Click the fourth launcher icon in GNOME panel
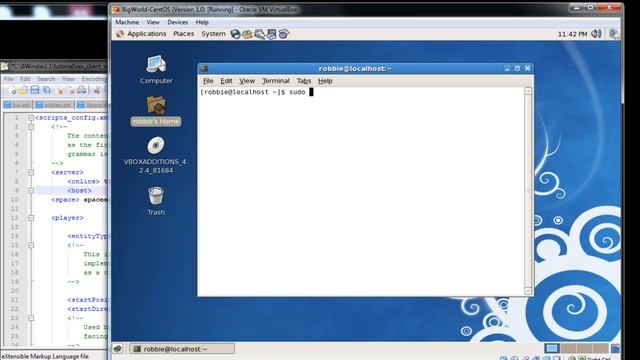640x360 pixels. pyautogui.click(x=271, y=34)
